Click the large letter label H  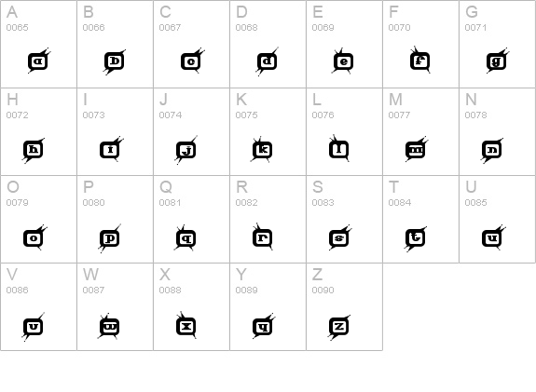(12, 100)
